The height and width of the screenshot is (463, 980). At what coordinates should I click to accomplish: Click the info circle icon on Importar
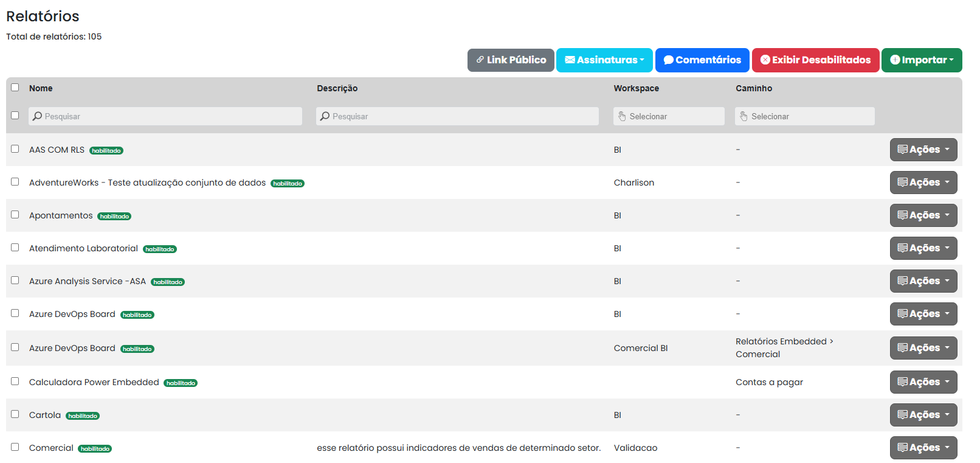point(895,60)
